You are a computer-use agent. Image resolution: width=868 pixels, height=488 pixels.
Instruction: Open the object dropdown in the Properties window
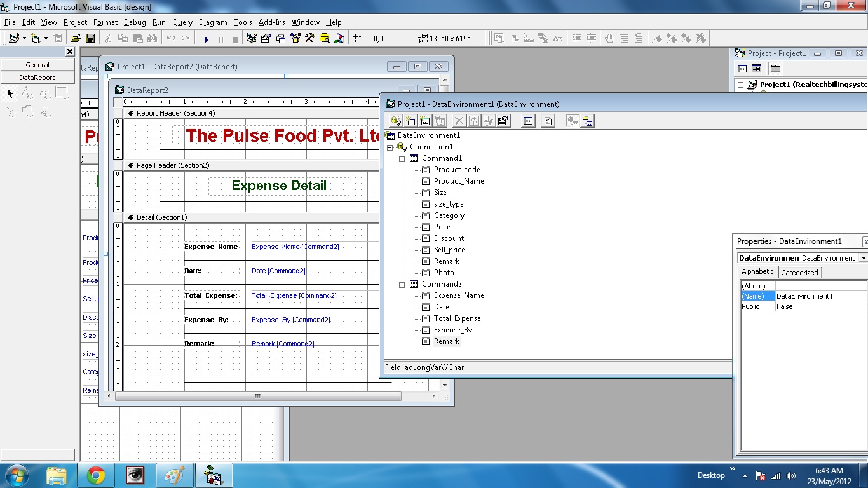(862, 257)
